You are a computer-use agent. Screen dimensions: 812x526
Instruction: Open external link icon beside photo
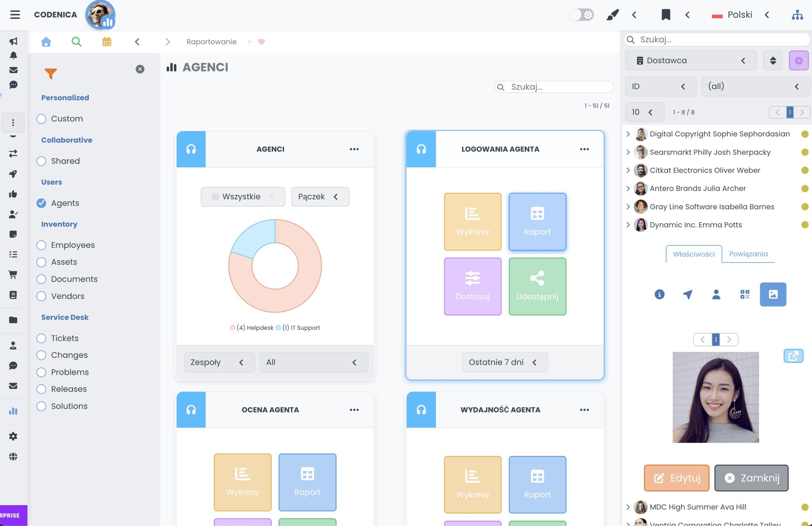coord(793,356)
